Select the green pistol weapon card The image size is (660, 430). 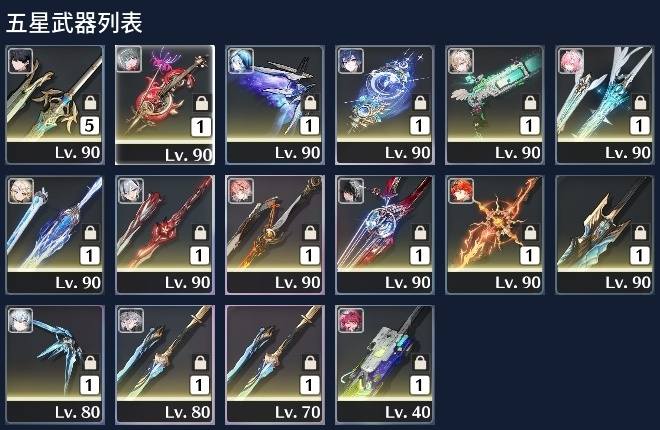tap(495, 105)
